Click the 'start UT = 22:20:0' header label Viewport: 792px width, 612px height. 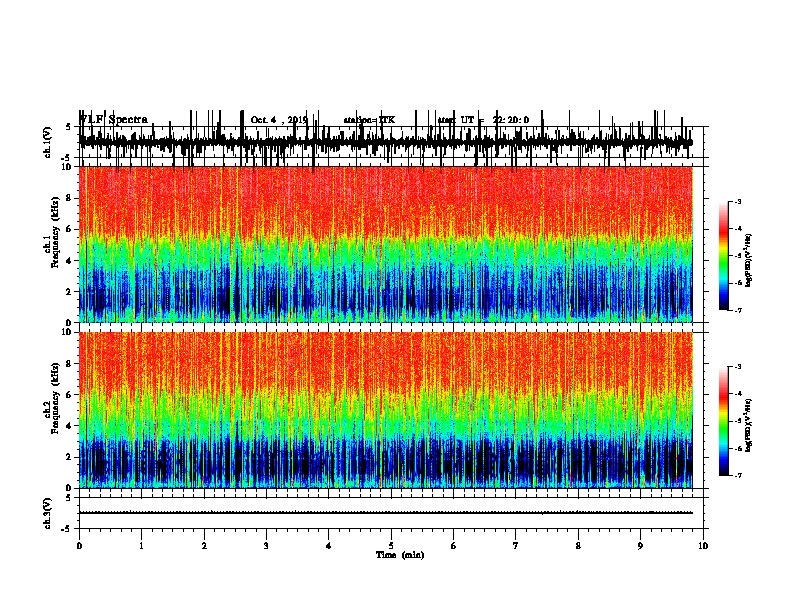click(483, 120)
